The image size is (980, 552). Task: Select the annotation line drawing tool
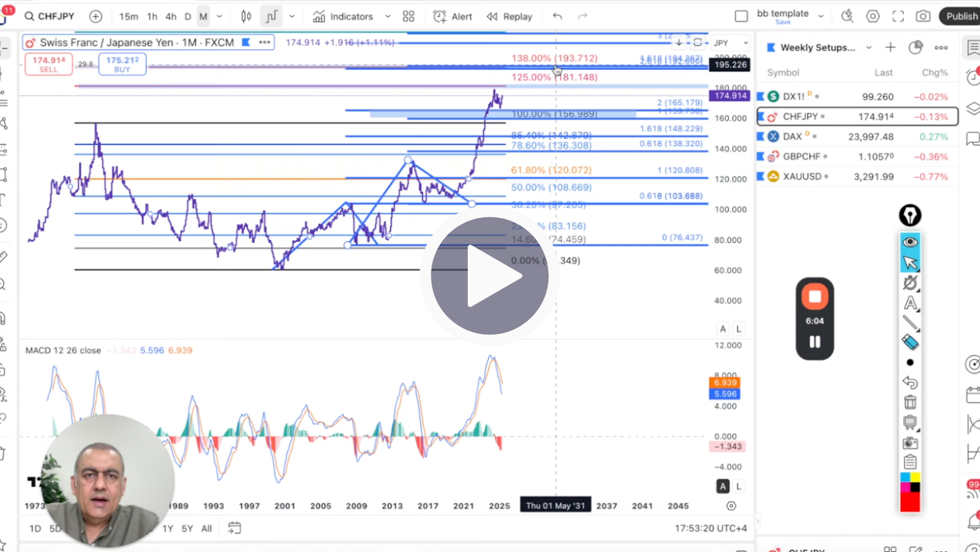[x=910, y=322]
